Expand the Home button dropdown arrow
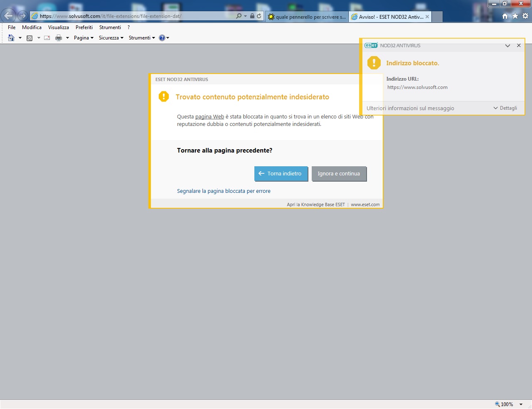 tap(20, 38)
